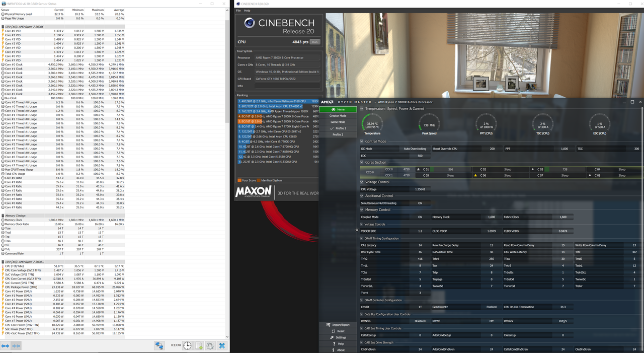Viewport: 644px width, 353px height.
Task: Collapse Cores Section
Action: click(x=362, y=162)
